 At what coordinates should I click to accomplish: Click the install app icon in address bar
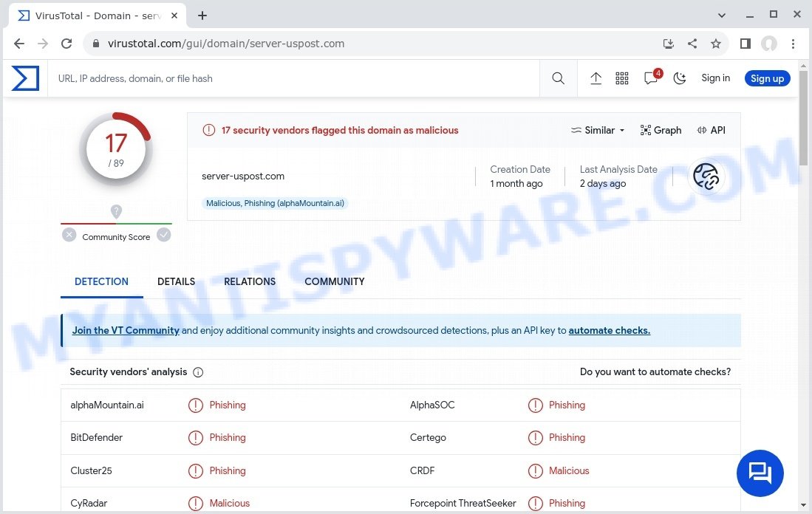669,44
